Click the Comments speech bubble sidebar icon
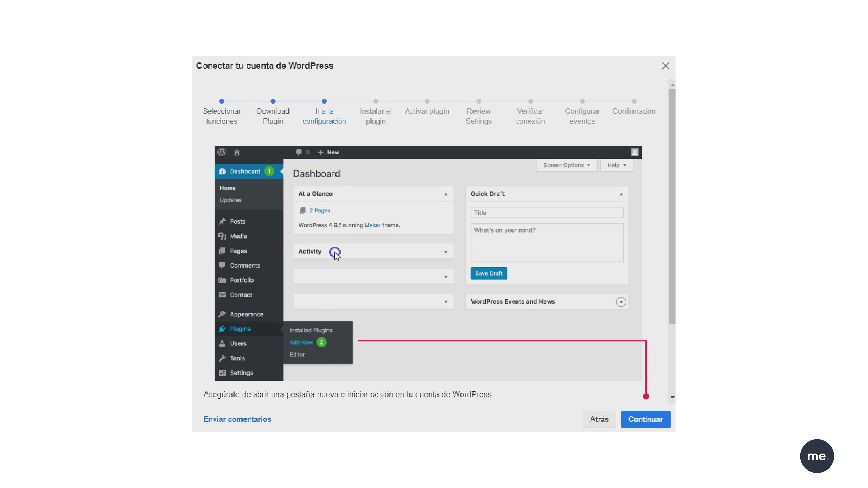Screen dimensions: 868x488 coord(222,265)
